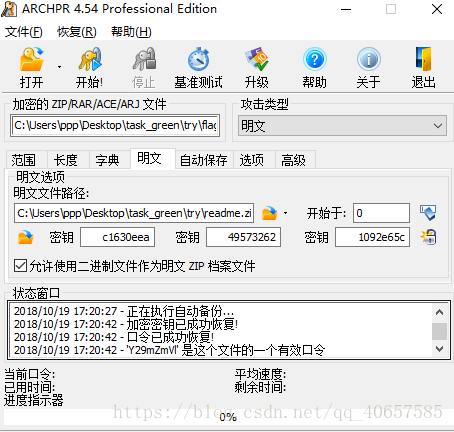Expand the arrow next to plaintext browse icon

point(285,213)
